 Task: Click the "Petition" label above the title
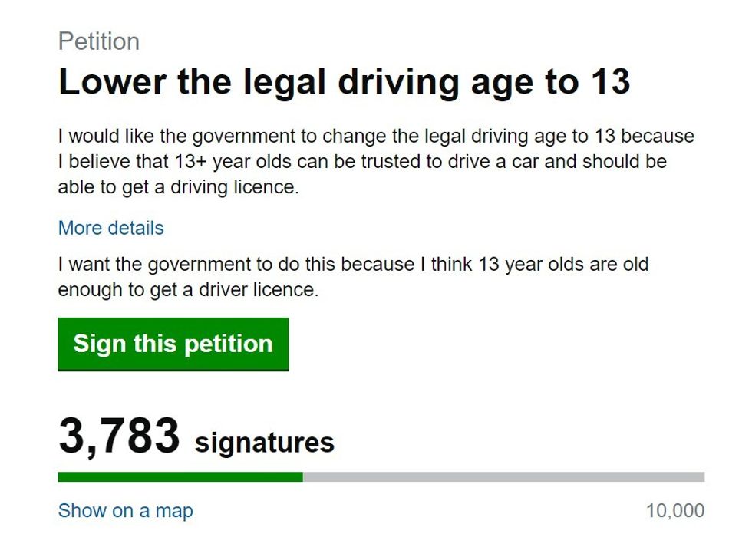click(99, 41)
